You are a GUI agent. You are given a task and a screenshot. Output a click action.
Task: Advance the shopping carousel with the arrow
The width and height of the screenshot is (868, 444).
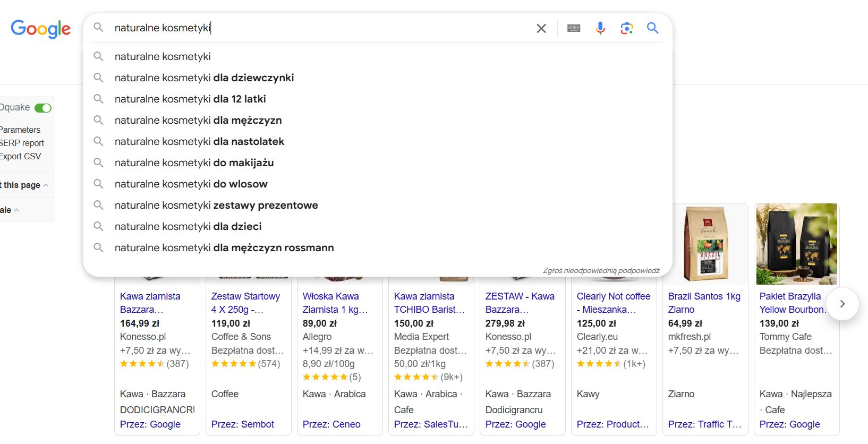coord(842,304)
